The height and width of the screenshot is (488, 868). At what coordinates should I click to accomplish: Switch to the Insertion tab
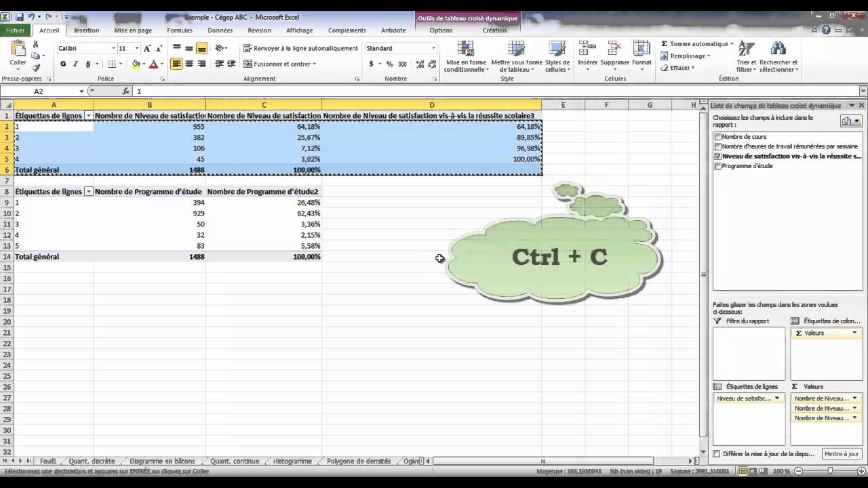pyautogui.click(x=87, y=30)
